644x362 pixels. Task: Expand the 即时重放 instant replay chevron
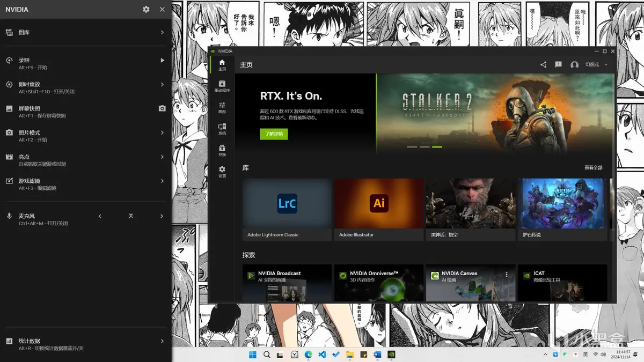click(162, 85)
